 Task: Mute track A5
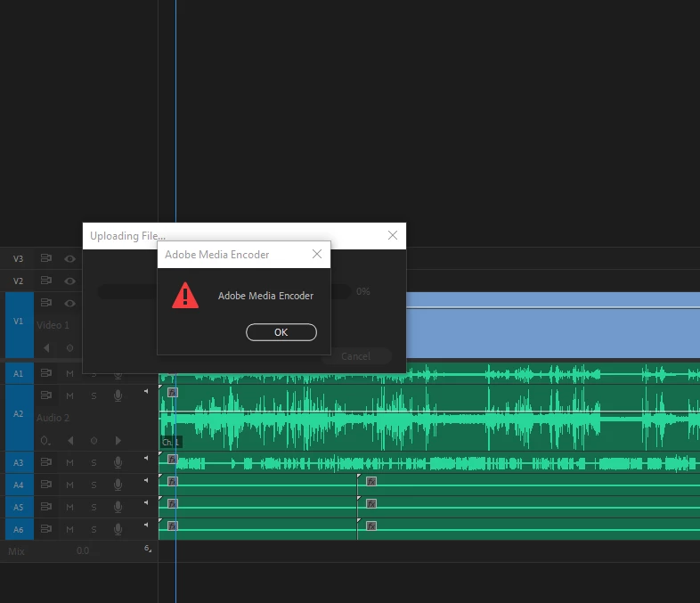tap(69, 508)
